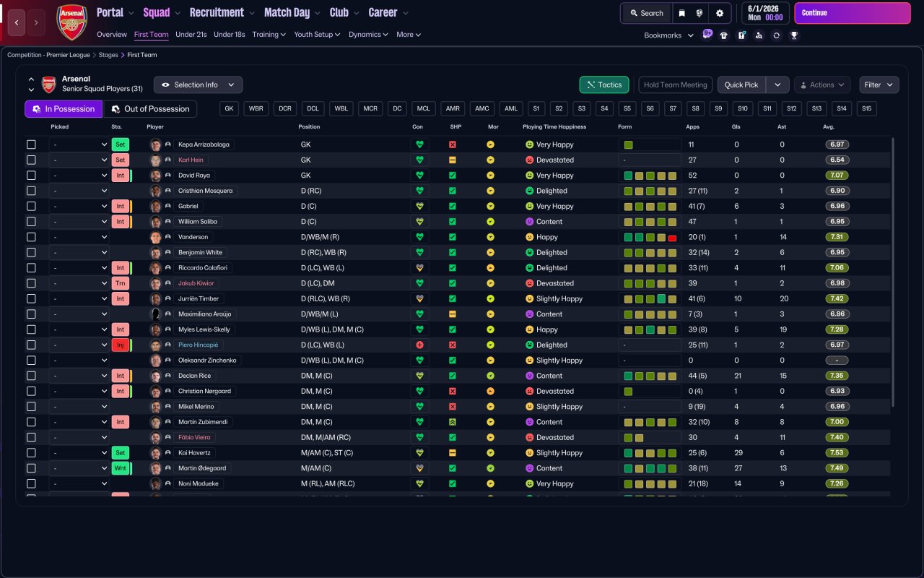Click Jurriën Timber's form squares
The height and width of the screenshot is (578, 924).
tap(650, 299)
